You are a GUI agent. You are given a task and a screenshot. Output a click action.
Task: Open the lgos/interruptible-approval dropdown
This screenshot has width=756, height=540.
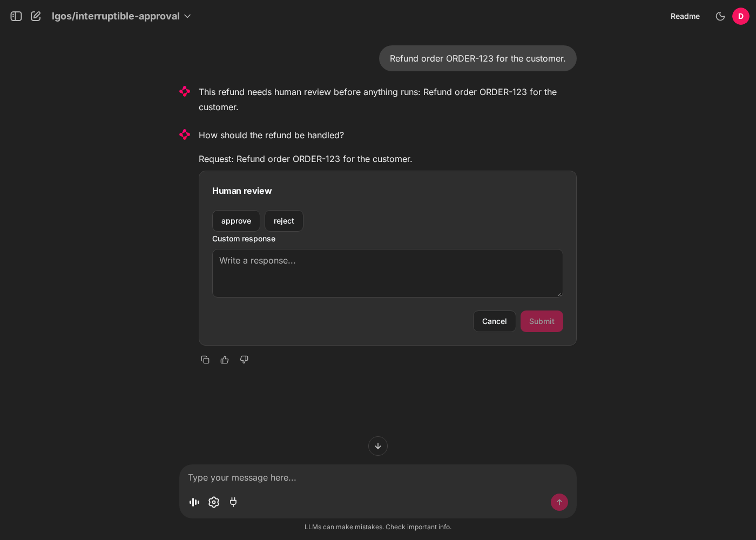[122, 16]
